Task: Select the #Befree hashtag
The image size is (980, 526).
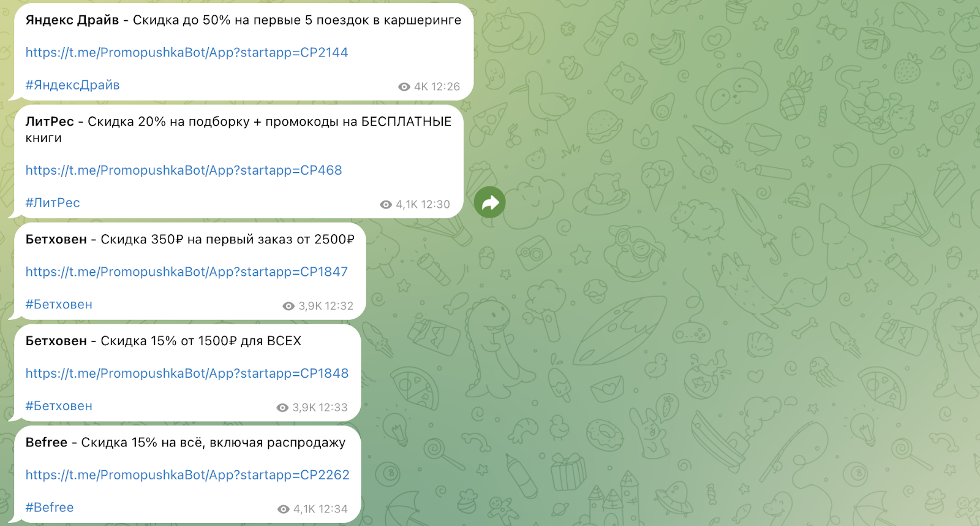Action: (x=50, y=508)
